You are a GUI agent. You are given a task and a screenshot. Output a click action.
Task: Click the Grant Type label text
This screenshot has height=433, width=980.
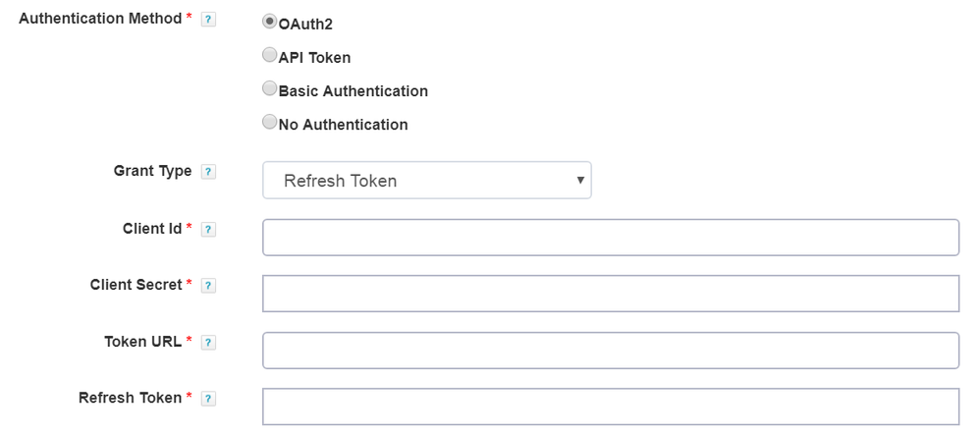152,171
